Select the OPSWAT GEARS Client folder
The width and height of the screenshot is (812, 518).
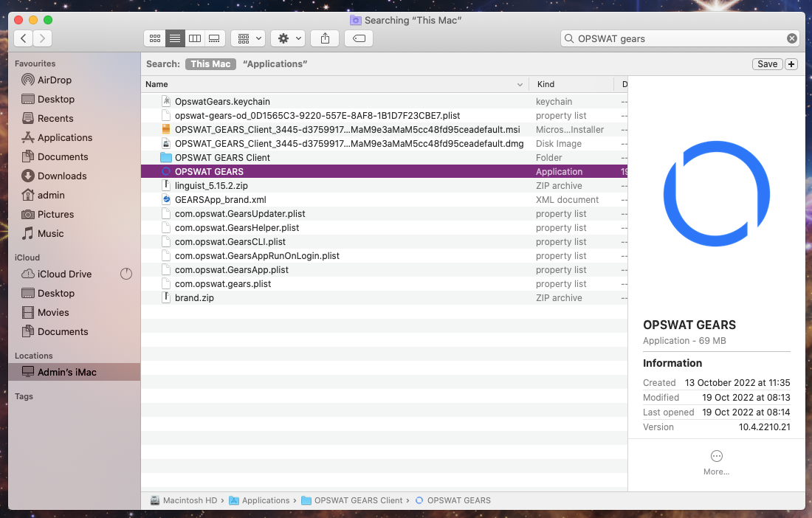pyautogui.click(x=385, y=157)
